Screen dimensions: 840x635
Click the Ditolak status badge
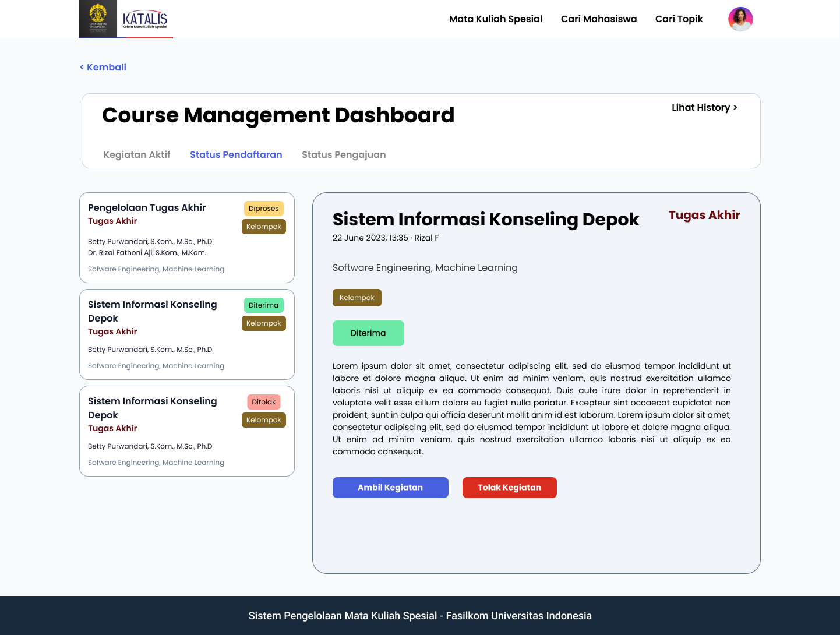pos(263,402)
